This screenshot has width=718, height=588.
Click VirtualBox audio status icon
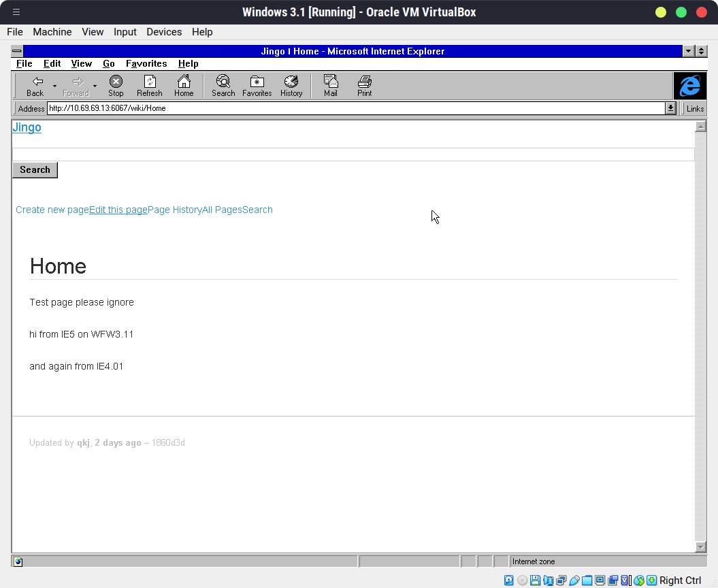pos(548,581)
